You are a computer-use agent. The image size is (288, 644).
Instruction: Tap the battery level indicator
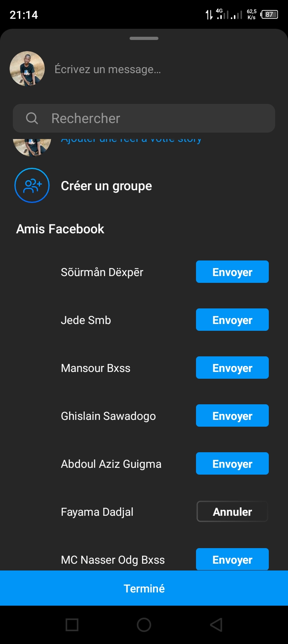[269, 15]
